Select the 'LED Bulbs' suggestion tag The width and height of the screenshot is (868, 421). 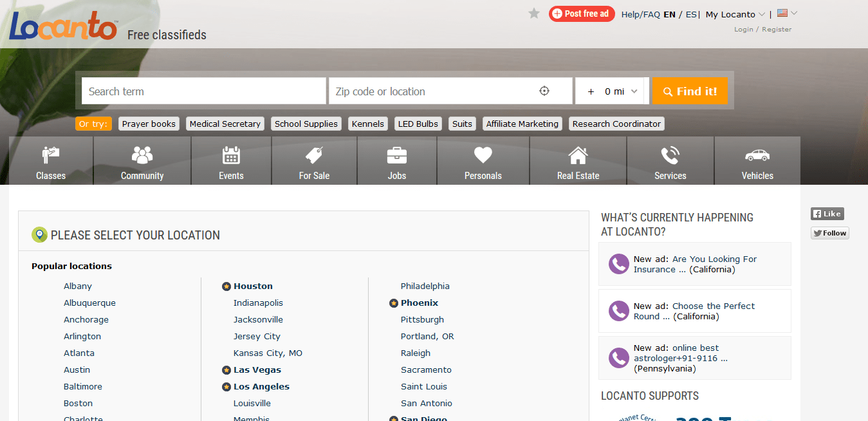(x=418, y=124)
